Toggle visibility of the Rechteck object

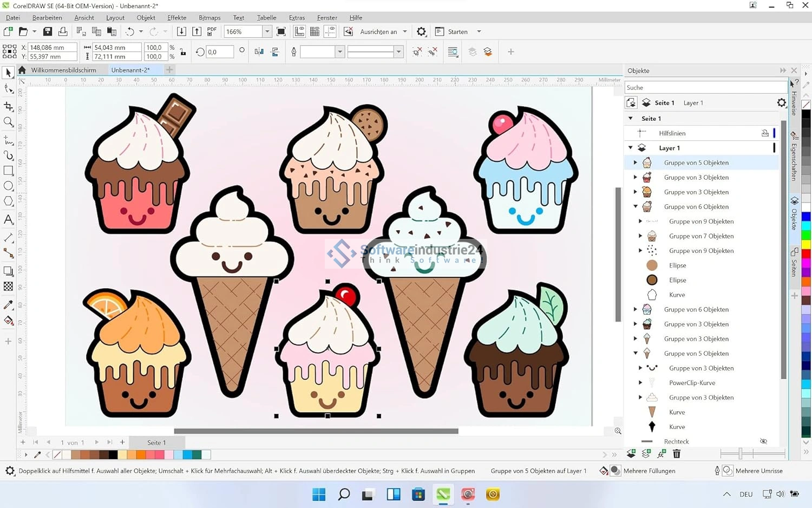[x=763, y=441]
